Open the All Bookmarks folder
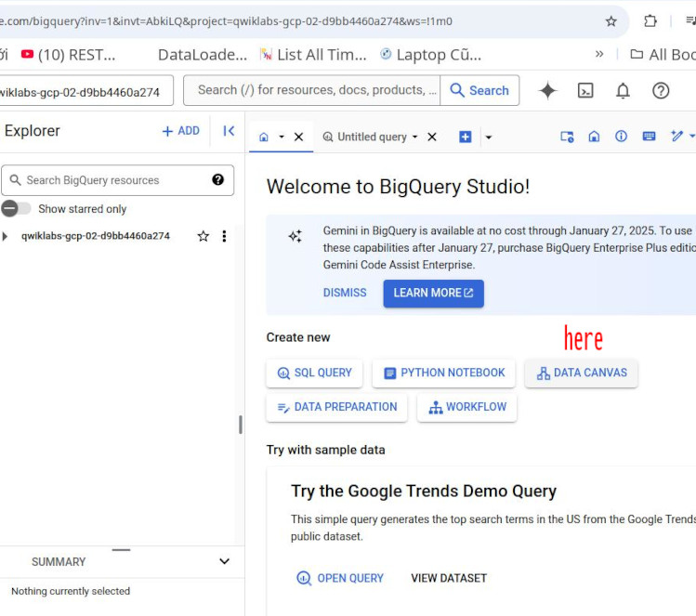The image size is (696, 616). 663,55
